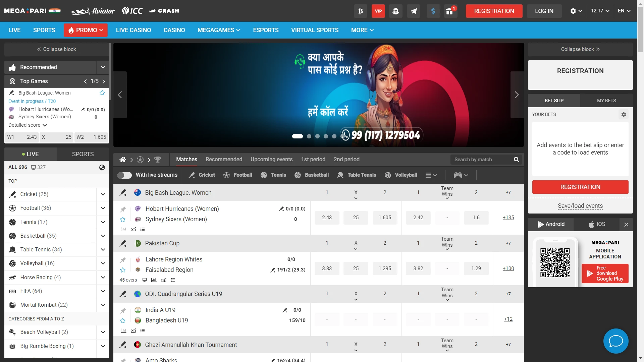Open statistics icon under Hobart Hurricanes match
Image resolution: width=644 pixels, height=362 pixels.
tap(123, 229)
